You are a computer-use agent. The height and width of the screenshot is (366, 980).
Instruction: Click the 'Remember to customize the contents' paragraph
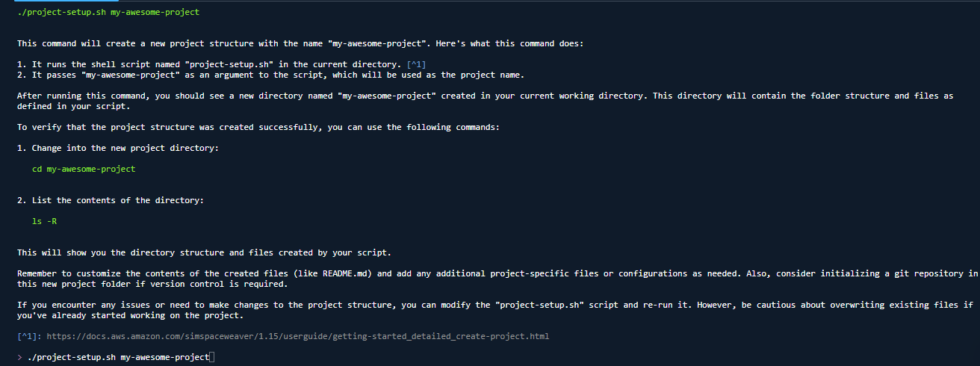[x=497, y=279]
